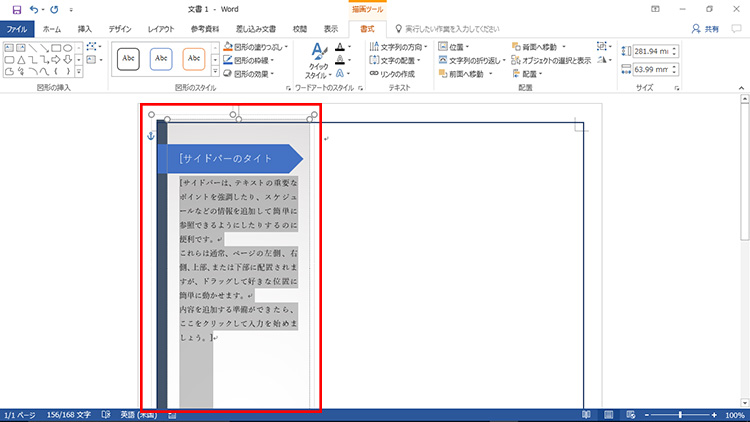The height and width of the screenshot is (422, 750).
Task: Open the ファイル file tab
Action: point(16,29)
